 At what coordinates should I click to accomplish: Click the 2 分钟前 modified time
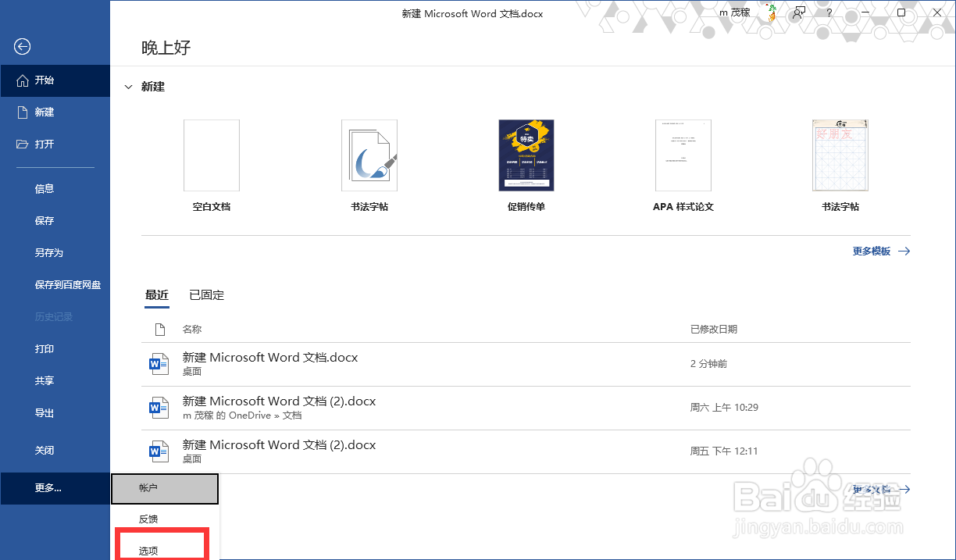708,364
